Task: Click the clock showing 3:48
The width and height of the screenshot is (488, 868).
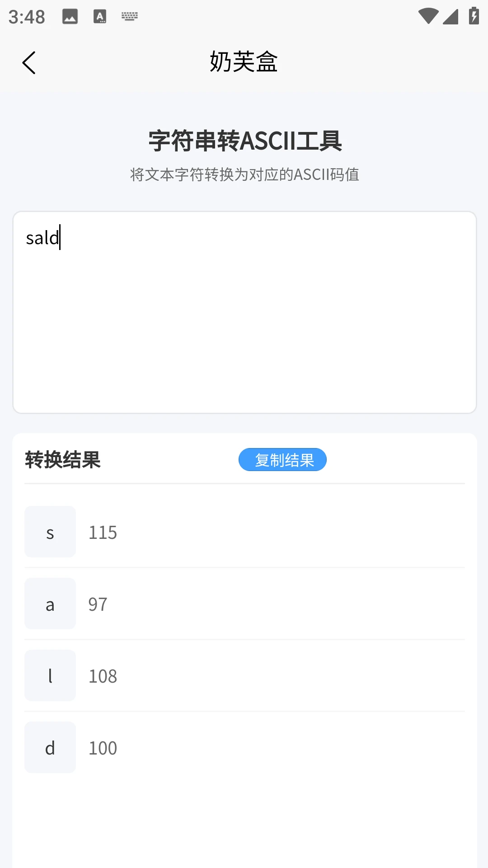Action: pos(27,17)
